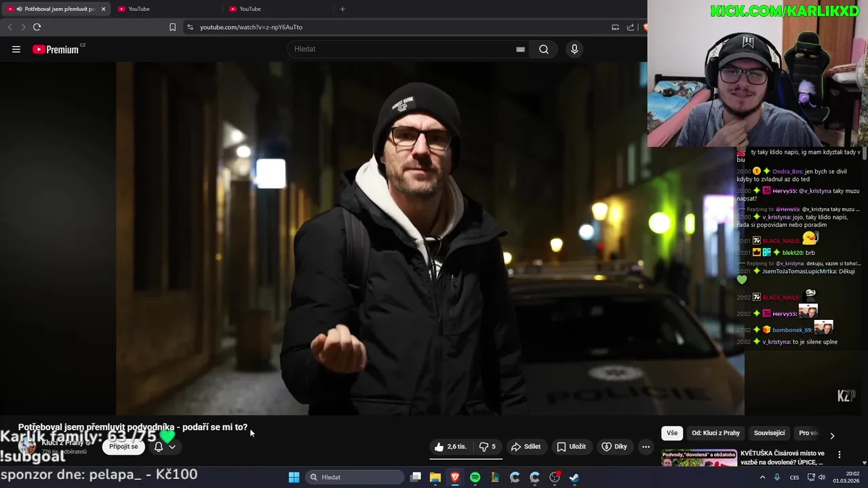Bookmark this page via bookmark icon
Viewport: 868px width, 488px height.
click(x=172, y=27)
